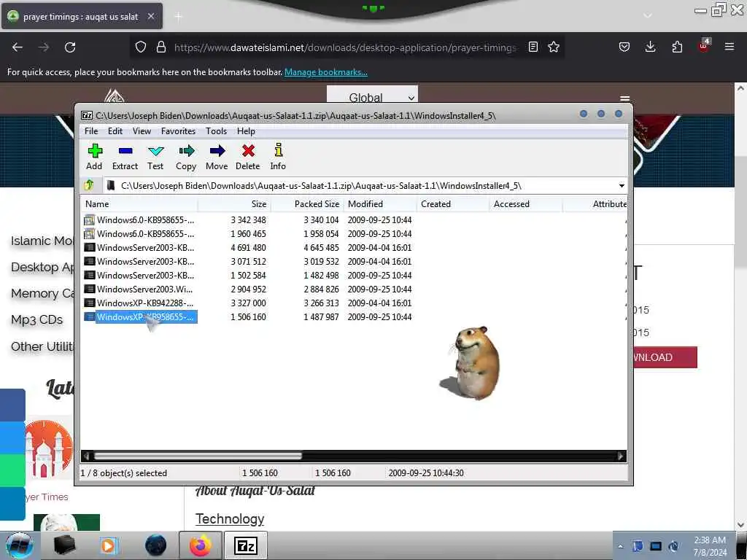Sort by Size column header
Image resolution: width=747 pixels, height=560 pixels.
coord(234,204)
